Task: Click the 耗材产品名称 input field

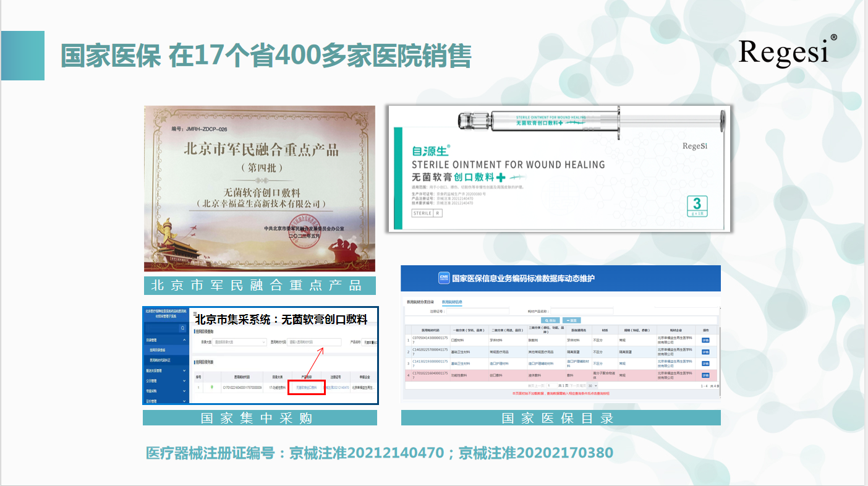Action: 582,311
